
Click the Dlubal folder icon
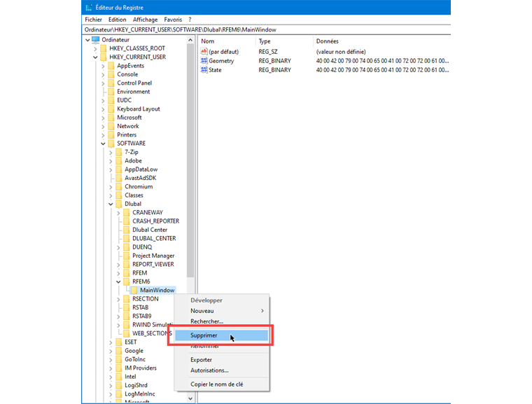pos(119,204)
